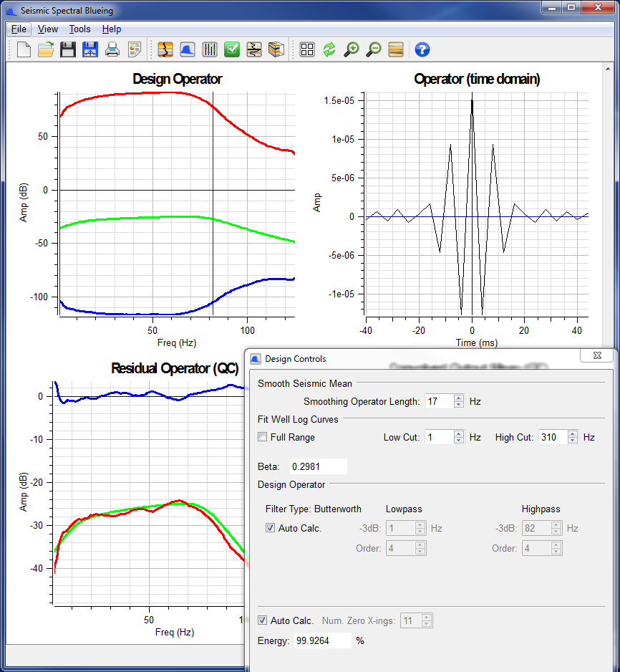Open the Tools menu

click(x=79, y=29)
